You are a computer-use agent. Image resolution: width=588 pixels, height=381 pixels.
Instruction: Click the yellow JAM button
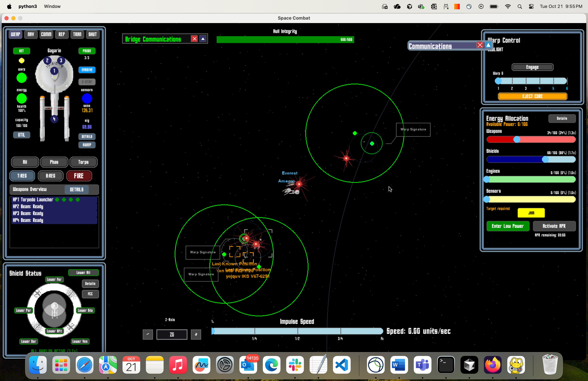click(x=531, y=213)
